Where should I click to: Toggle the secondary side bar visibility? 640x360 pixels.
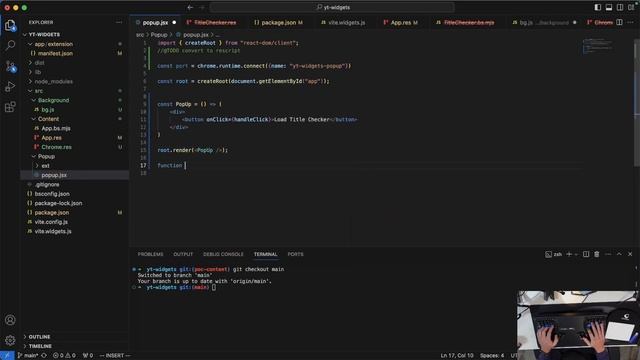[x=620, y=7]
